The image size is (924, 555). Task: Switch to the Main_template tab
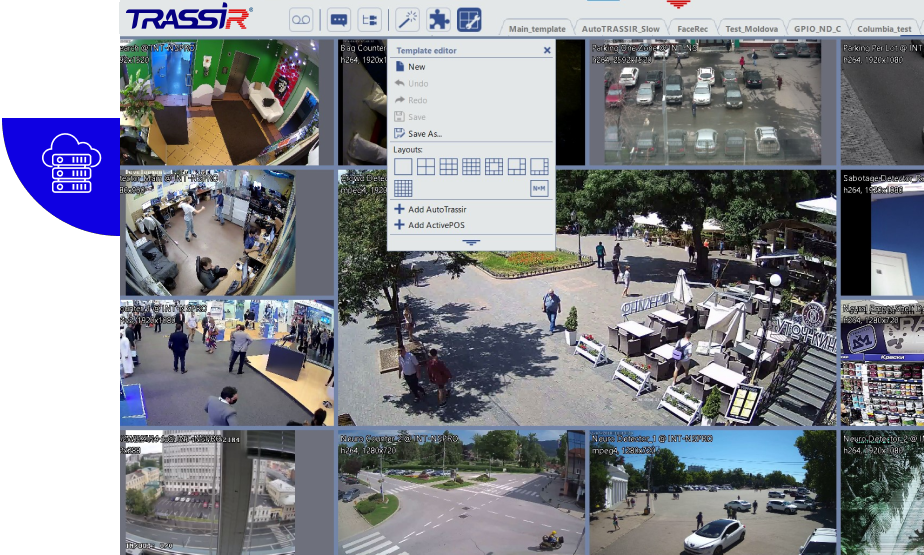coord(537,29)
